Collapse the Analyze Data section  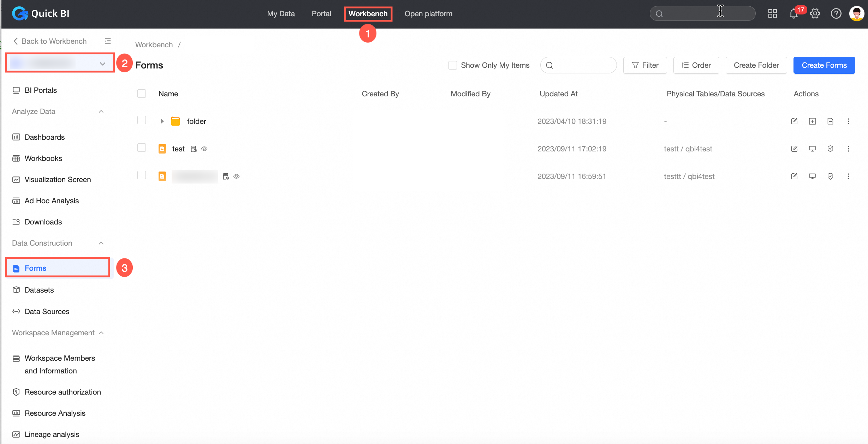pos(101,112)
